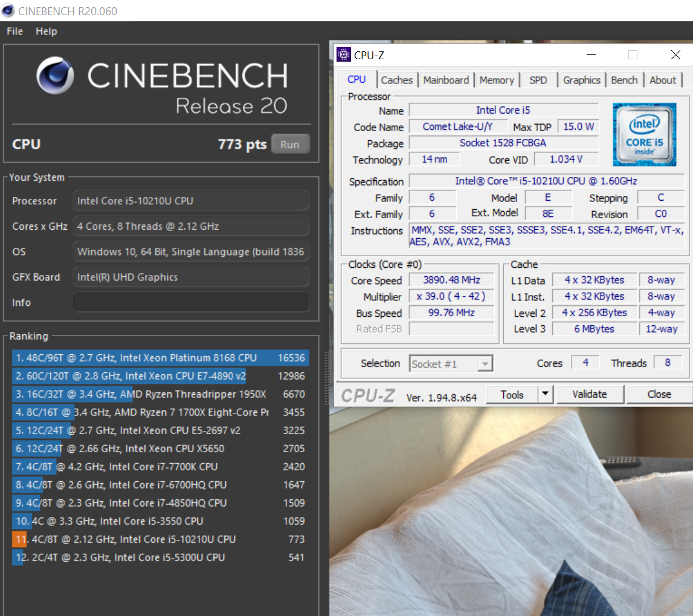This screenshot has width=693, height=616.
Task: Open the File menu in Cinebench
Action: coord(15,31)
